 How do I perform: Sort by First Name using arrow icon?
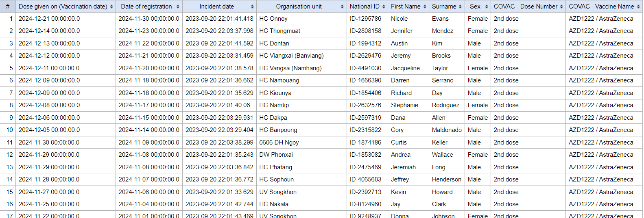coord(425,6)
